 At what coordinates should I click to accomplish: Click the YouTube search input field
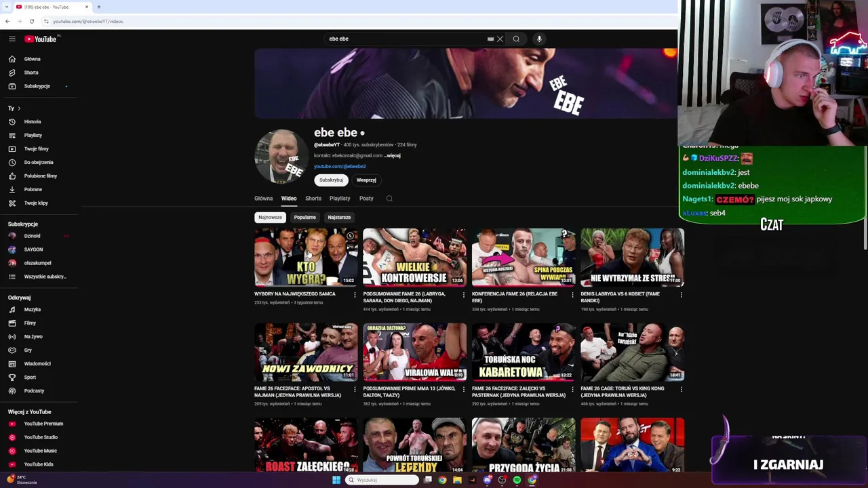point(407,39)
